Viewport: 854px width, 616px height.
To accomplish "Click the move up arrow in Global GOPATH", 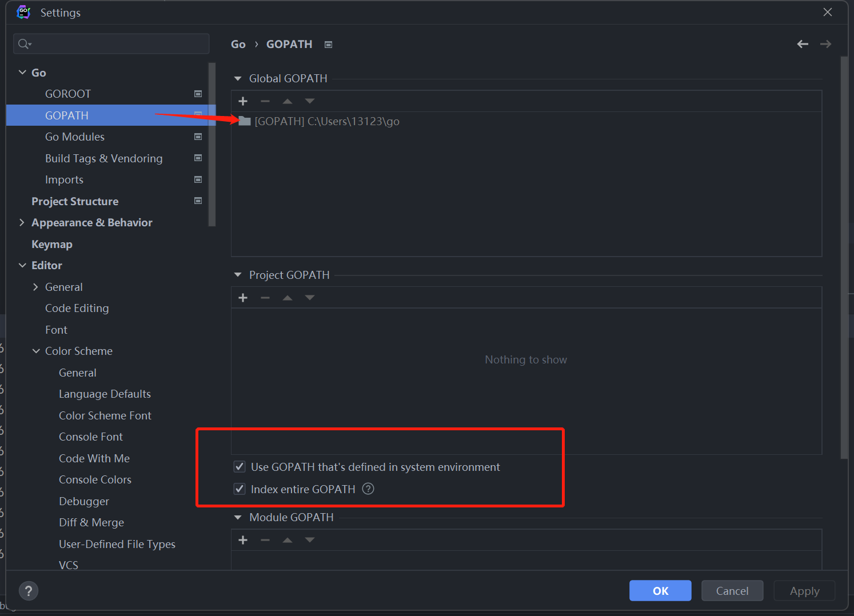I will (288, 101).
